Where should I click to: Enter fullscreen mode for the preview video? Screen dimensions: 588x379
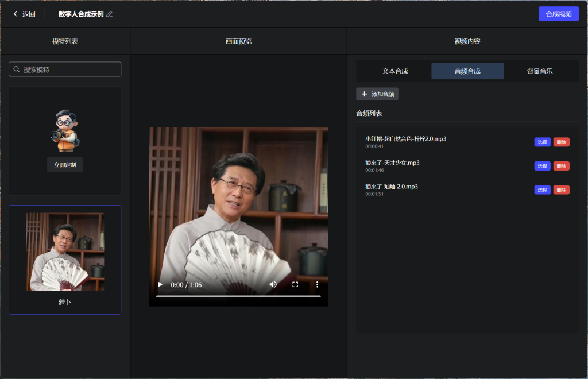[x=295, y=284]
